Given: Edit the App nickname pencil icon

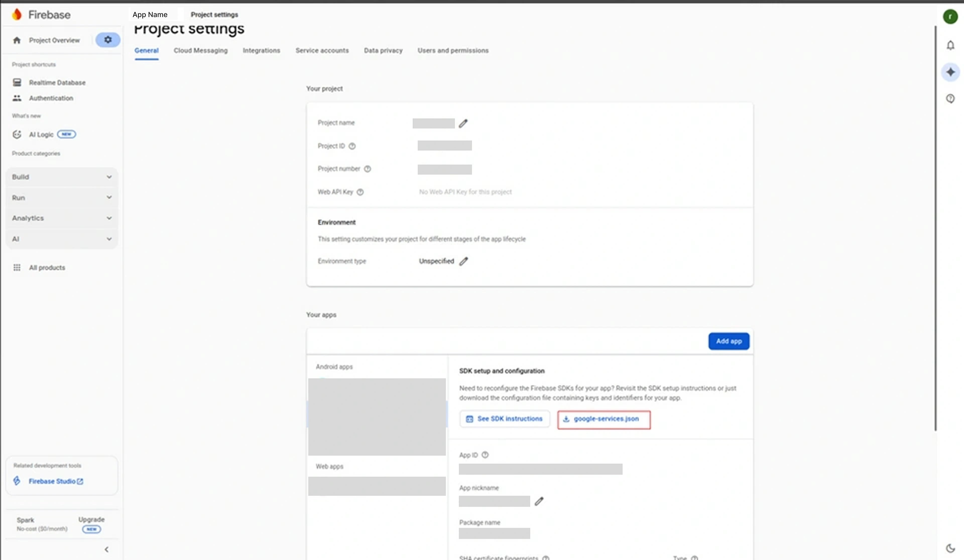Looking at the screenshot, I should tap(539, 501).
